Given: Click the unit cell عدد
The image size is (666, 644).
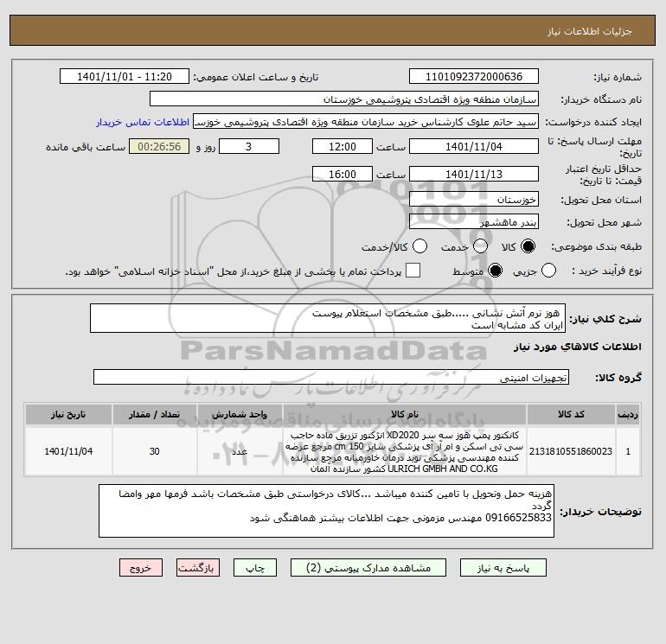Looking at the screenshot, I should [x=240, y=451].
